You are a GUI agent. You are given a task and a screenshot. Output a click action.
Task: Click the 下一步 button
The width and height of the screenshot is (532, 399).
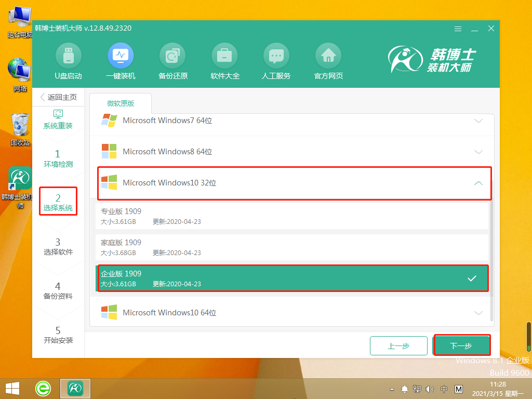coord(461,344)
